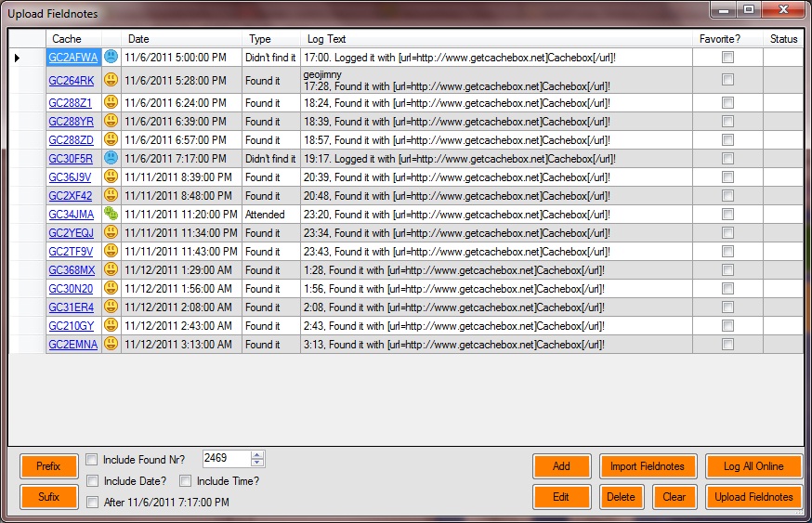Viewport: 812px width, 523px height.
Task: Sort by Log Text column header
Action: point(496,39)
